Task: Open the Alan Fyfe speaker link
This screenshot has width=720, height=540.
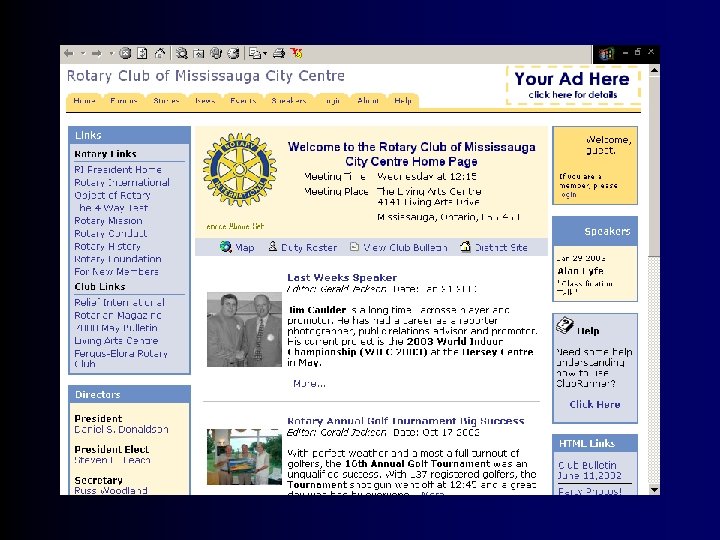Action: pyautogui.click(x=580, y=271)
